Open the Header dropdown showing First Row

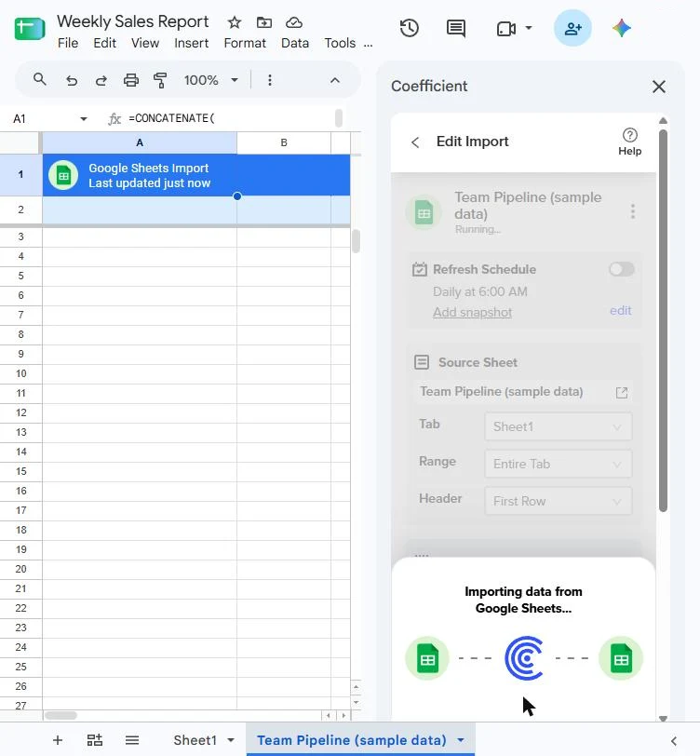(x=558, y=501)
